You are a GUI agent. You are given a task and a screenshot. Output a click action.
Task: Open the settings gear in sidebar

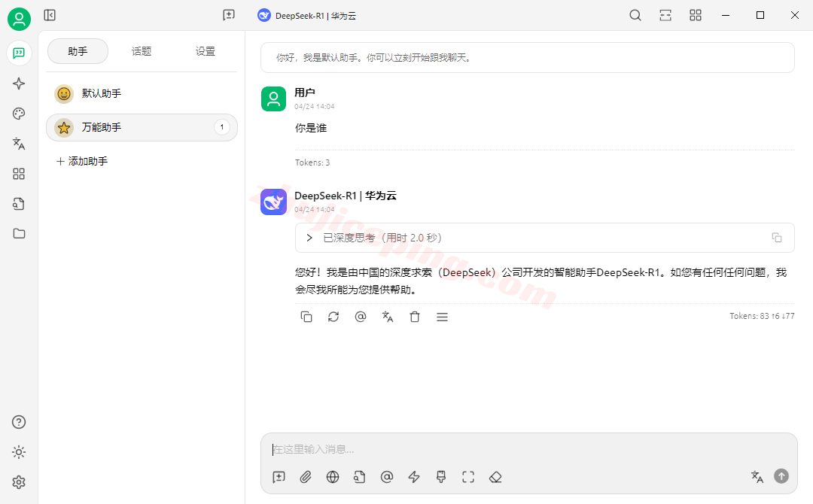(x=19, y=482)
